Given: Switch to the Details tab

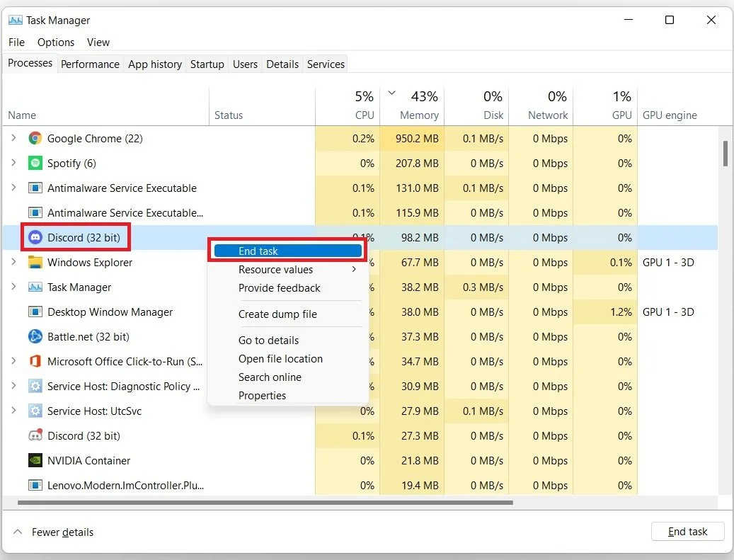Looking at the screenshot, I should click(x=282, y=64).
